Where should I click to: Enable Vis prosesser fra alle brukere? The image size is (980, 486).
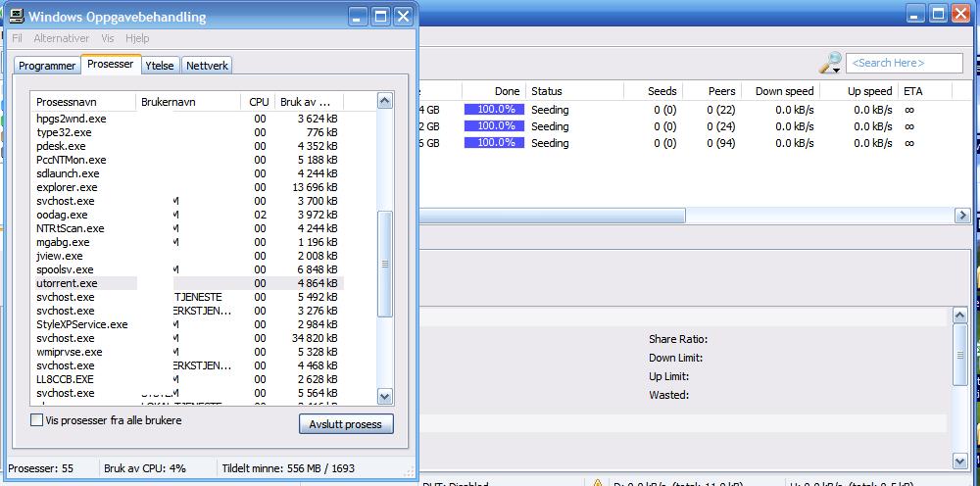[x=37, y=420]
